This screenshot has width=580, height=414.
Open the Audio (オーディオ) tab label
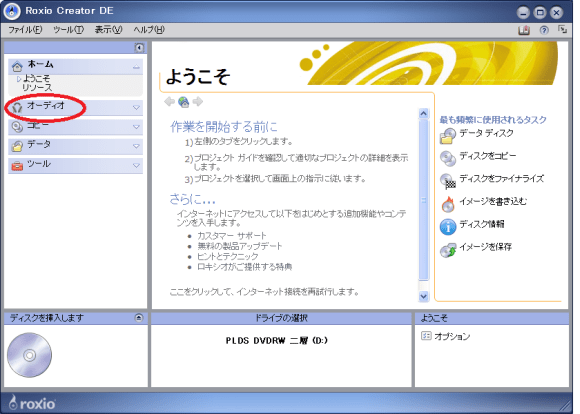46,105
